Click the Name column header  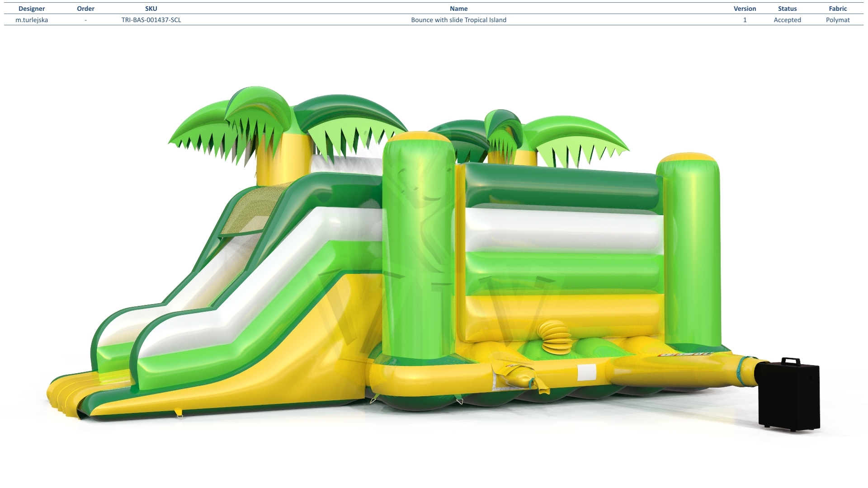[458, 9]
